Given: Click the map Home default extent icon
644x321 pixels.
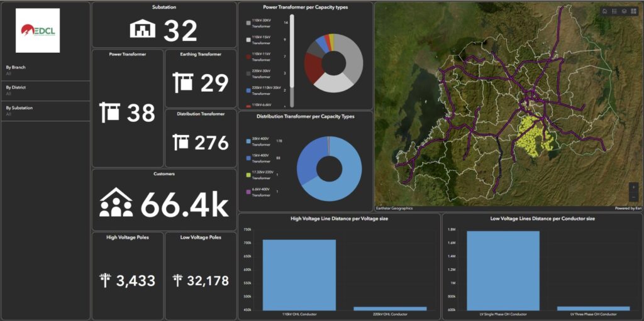Looking at the screenshot, I should [605, 11].
